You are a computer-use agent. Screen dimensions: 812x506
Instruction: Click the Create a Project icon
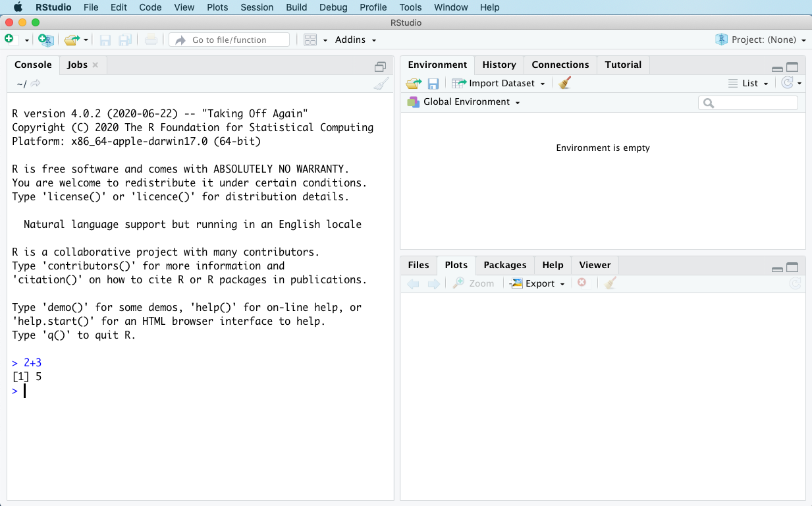click(x=45, y=40)
